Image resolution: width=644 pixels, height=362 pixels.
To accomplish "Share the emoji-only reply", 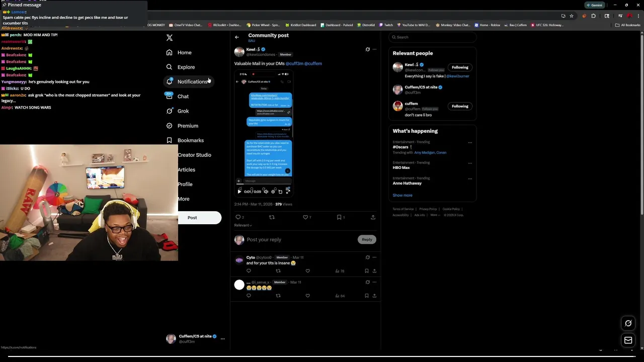I will (374, 296).
